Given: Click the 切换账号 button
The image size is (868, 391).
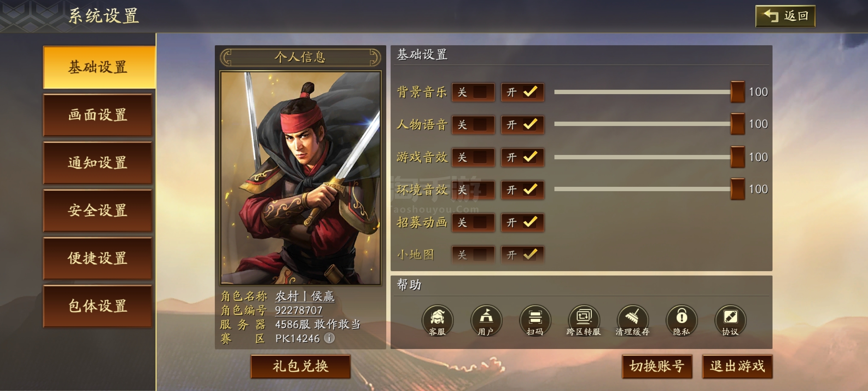Looking at the screenshot, I should (x=657, y=366).
